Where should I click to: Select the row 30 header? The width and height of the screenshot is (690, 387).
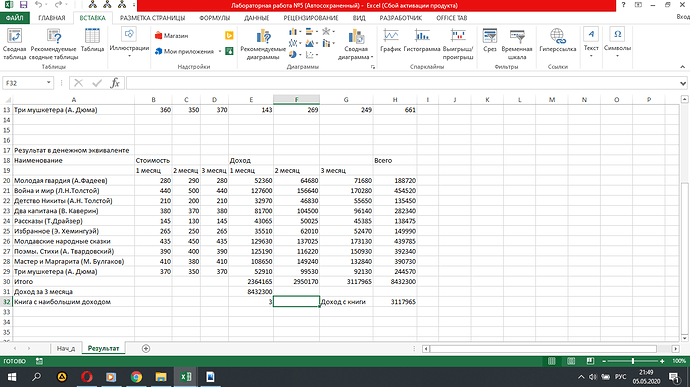coord(6,282)
